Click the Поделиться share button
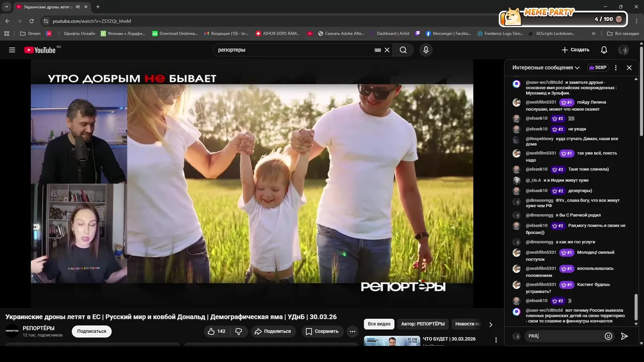The width and height of the screenshot is (644, 362). click(273, 331)
